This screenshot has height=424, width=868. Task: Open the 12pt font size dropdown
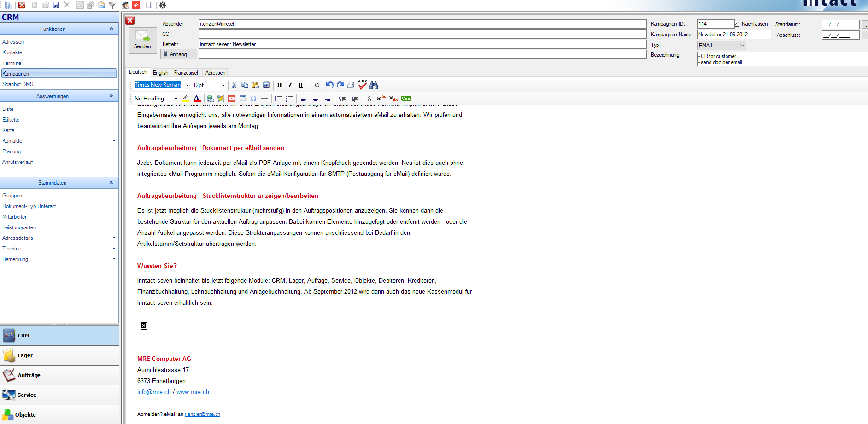point(223,85)
